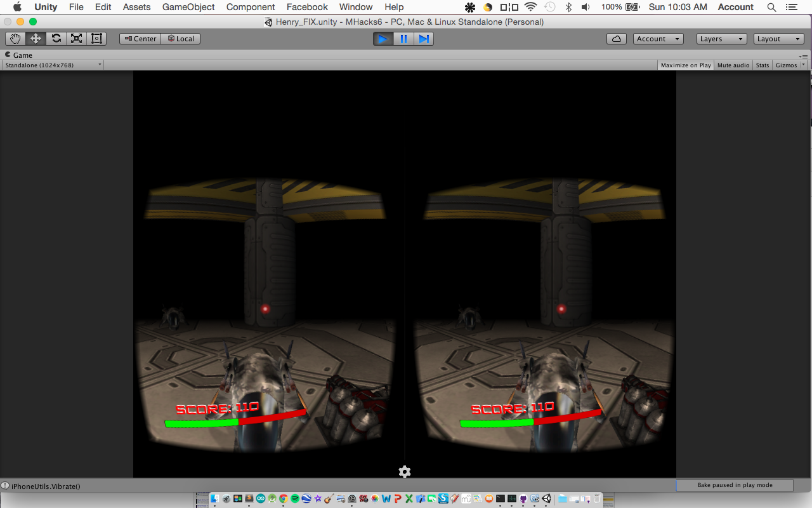Click the 'Bake paused in play mode' status
Image resolution: width=812 pixels, height=508 pixels.
735,485
